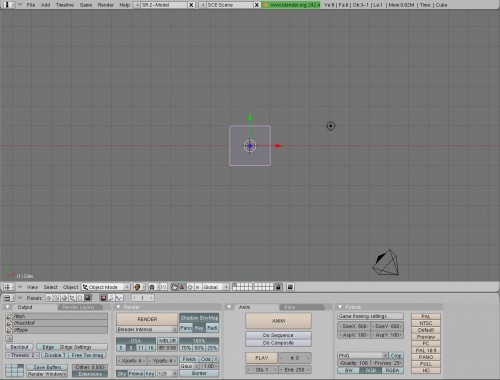This screenshot has height=380, width=500.
Task: Select the Shading context icon
Action: pos(64,298)
